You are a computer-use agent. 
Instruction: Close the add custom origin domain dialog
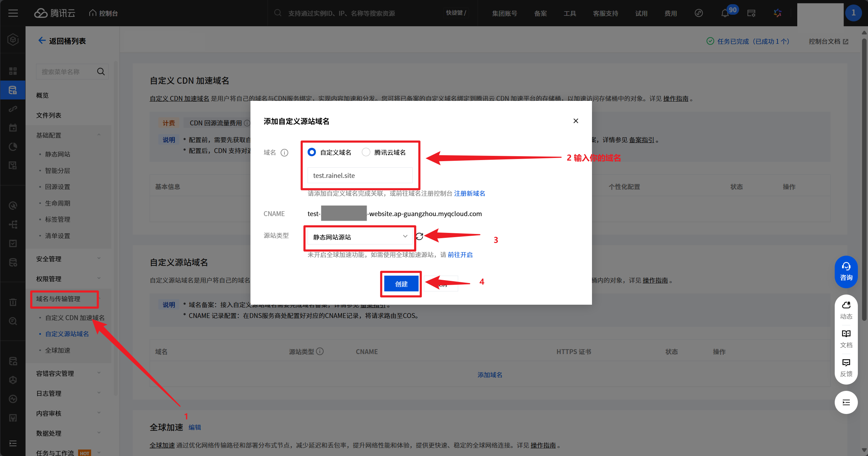click(576, 121)
